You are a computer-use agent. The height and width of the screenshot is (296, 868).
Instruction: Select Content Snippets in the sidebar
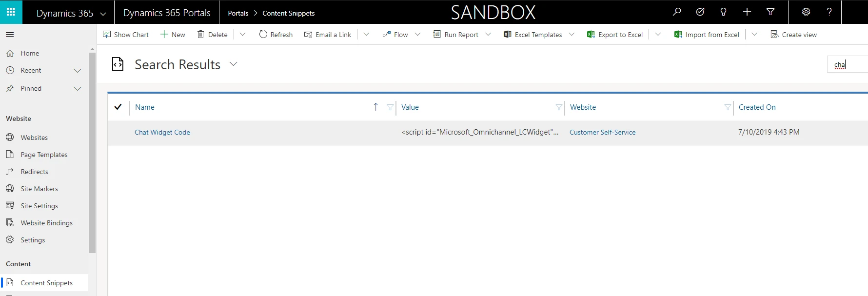[45, 283]
